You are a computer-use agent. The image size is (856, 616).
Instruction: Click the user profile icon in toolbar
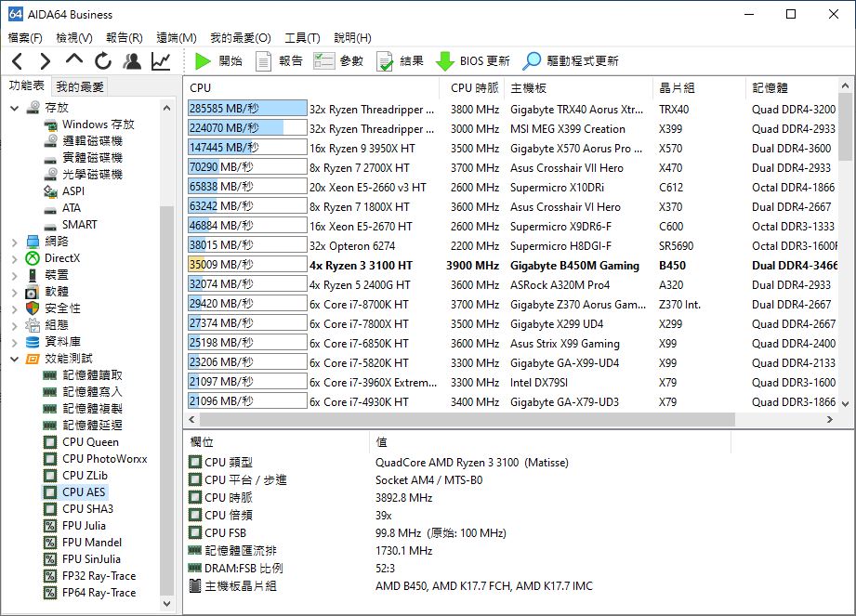[132, 61]
